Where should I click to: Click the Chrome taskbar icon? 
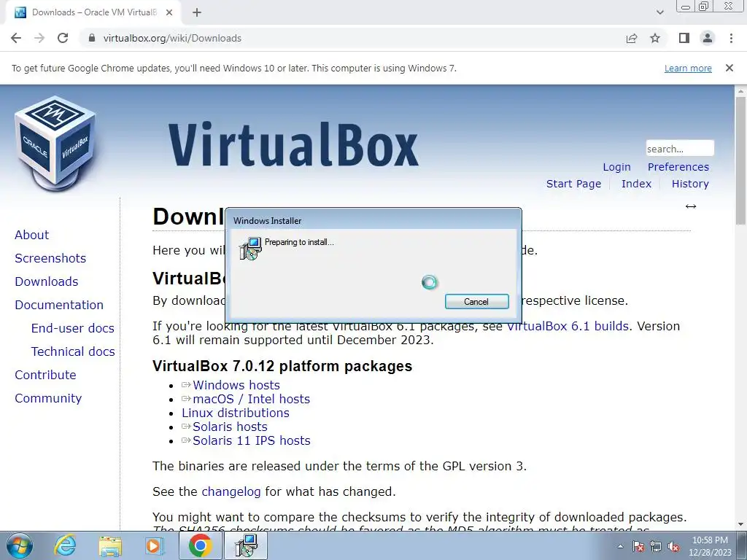point(200,545)
